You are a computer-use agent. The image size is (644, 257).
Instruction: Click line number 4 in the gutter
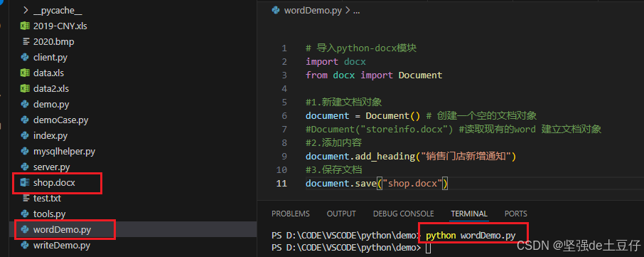pos(284,89)
